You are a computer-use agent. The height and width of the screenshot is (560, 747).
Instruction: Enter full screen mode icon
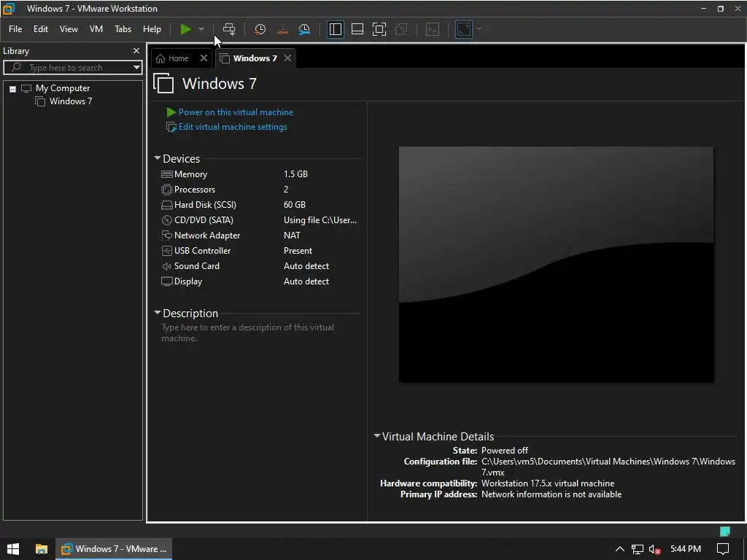(379, 29)
